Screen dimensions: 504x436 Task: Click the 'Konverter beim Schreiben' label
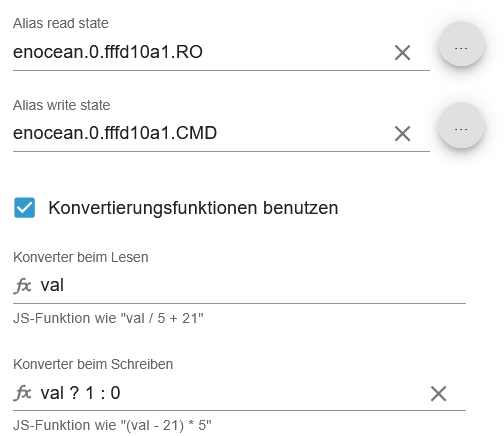click(x=93, y=364)
